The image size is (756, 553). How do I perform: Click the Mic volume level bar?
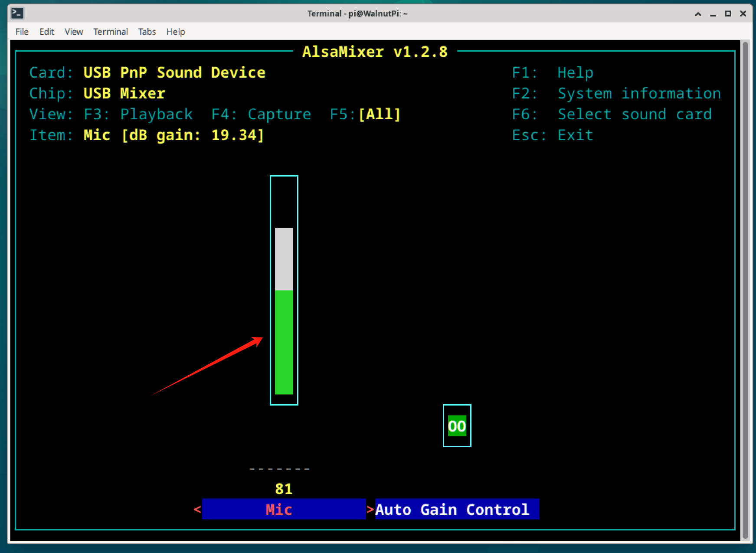pyautogui.click(x=284, y=290)
